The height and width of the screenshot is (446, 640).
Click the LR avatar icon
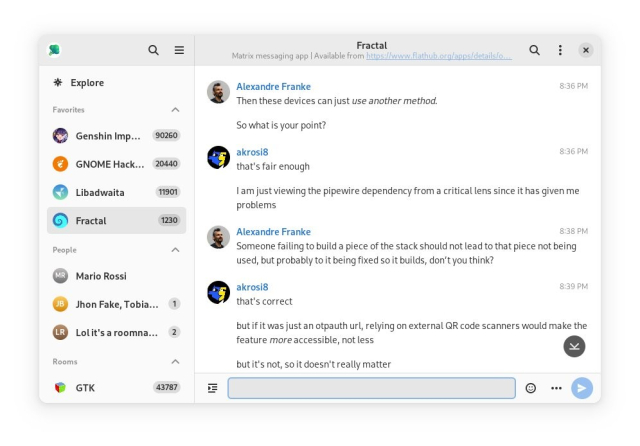click(x=60, y=332)
